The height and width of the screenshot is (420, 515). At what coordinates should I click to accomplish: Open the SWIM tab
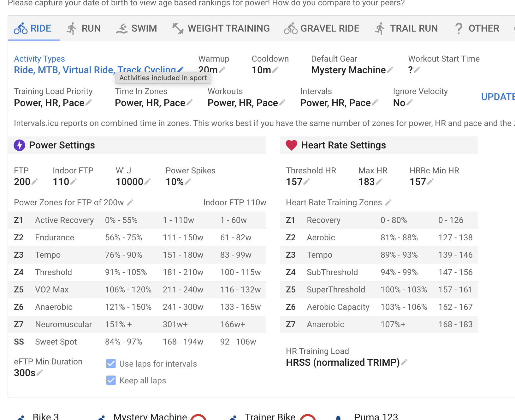coord(136,28)
